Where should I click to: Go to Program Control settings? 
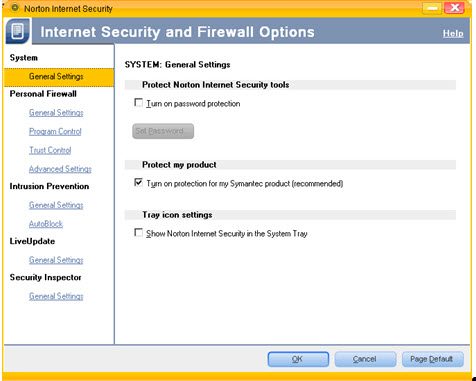click(x=55, y=132)
